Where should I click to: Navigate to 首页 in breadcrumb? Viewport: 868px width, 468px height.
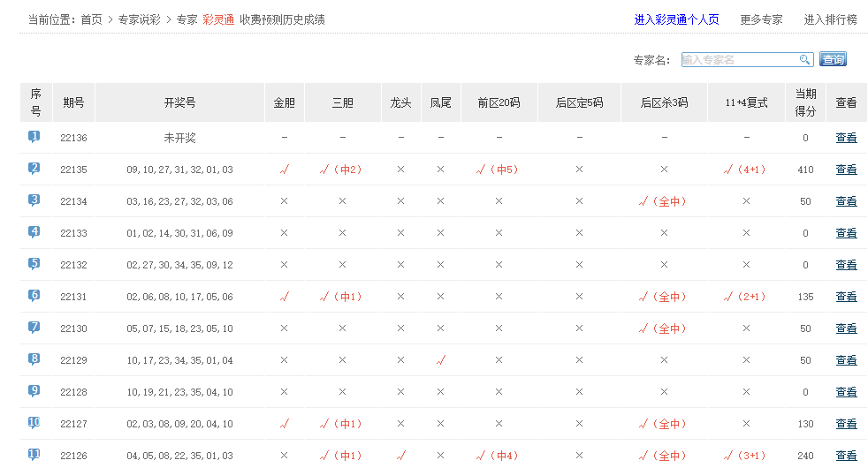(x=91, y=19)
